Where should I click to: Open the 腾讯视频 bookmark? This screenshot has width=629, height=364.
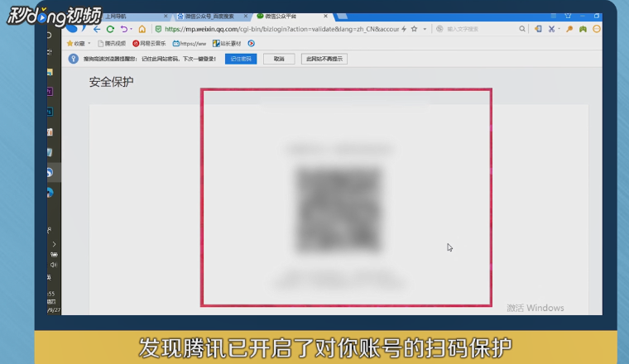point(112,43)
